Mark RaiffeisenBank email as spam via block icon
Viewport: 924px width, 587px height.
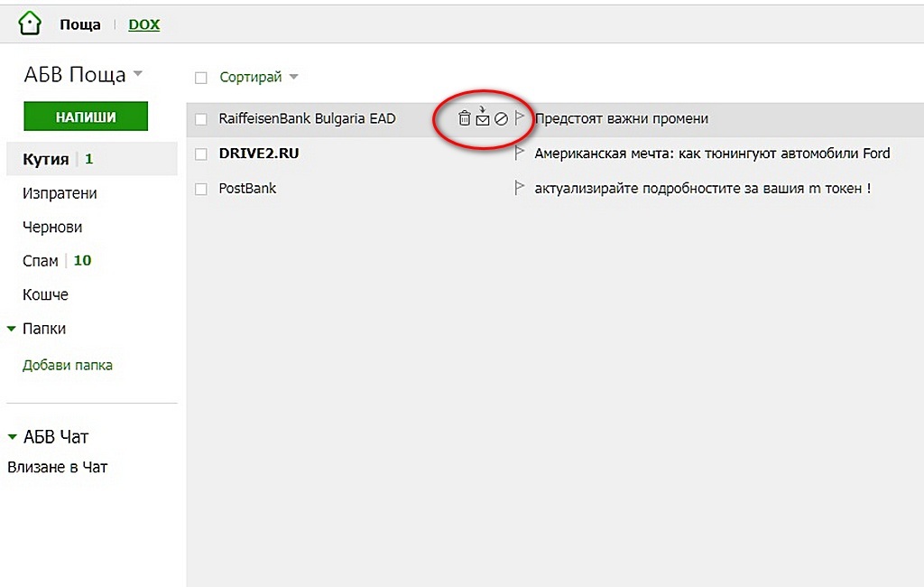click(x=501, y=118)
